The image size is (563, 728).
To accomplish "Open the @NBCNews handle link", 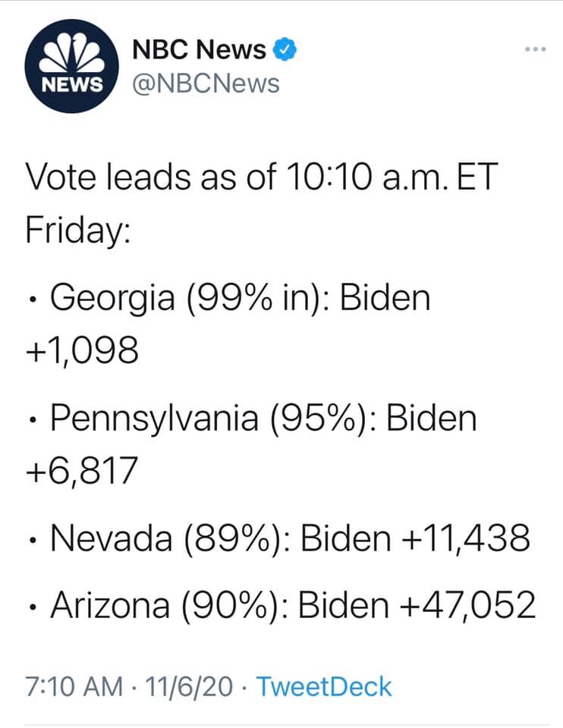I will [x=206, y=83].
